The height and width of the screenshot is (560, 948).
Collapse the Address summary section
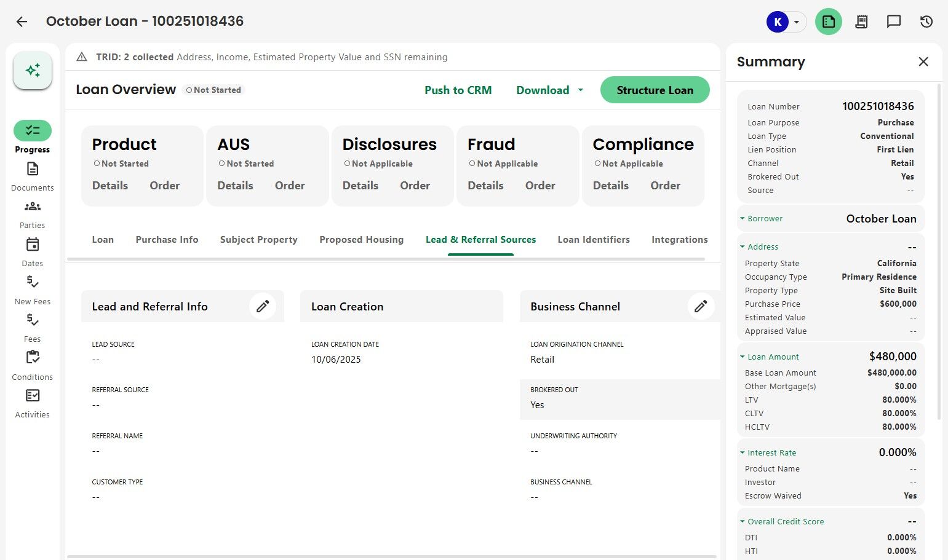pos(743,246)
